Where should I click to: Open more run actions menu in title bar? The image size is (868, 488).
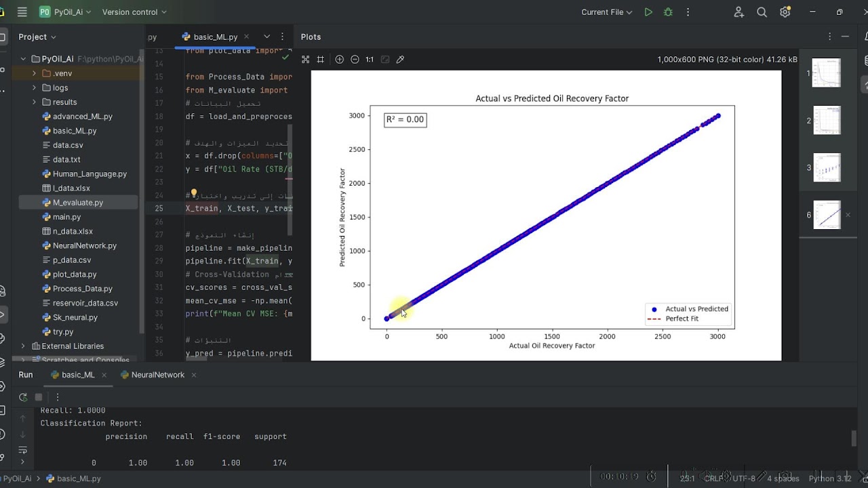click(688, 12)
